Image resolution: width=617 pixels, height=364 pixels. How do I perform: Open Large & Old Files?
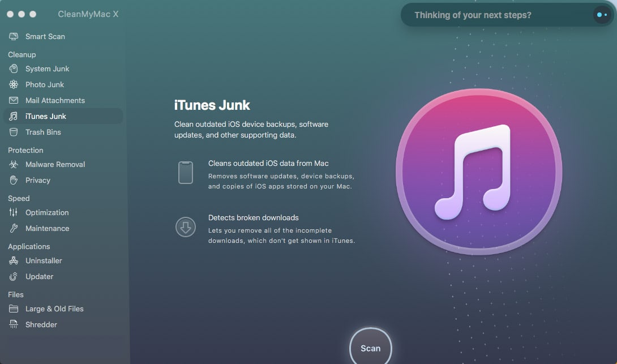[x=54, y=309]
